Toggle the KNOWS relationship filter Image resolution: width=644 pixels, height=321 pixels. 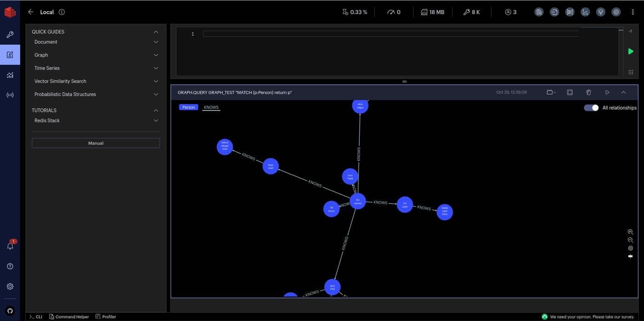click(211, 107)
